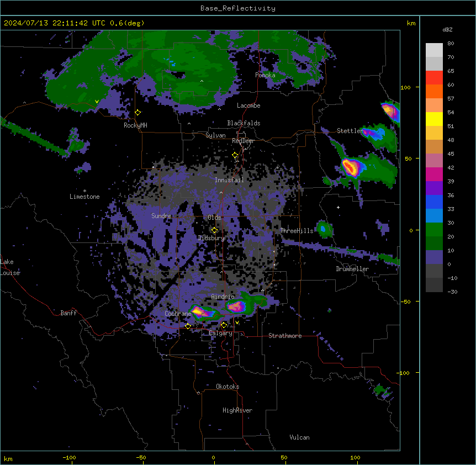
Task: Click the Vulcan label
Action: point(300,437)
